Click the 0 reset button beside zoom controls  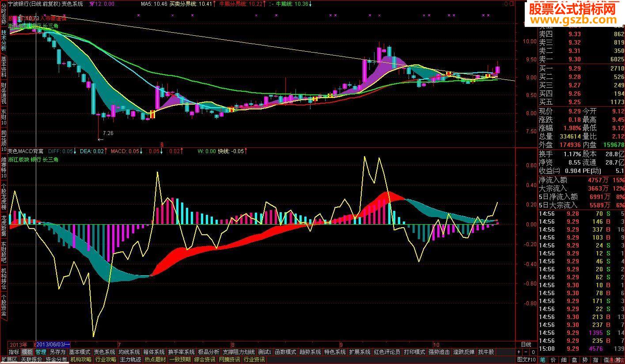coord(533,352)
